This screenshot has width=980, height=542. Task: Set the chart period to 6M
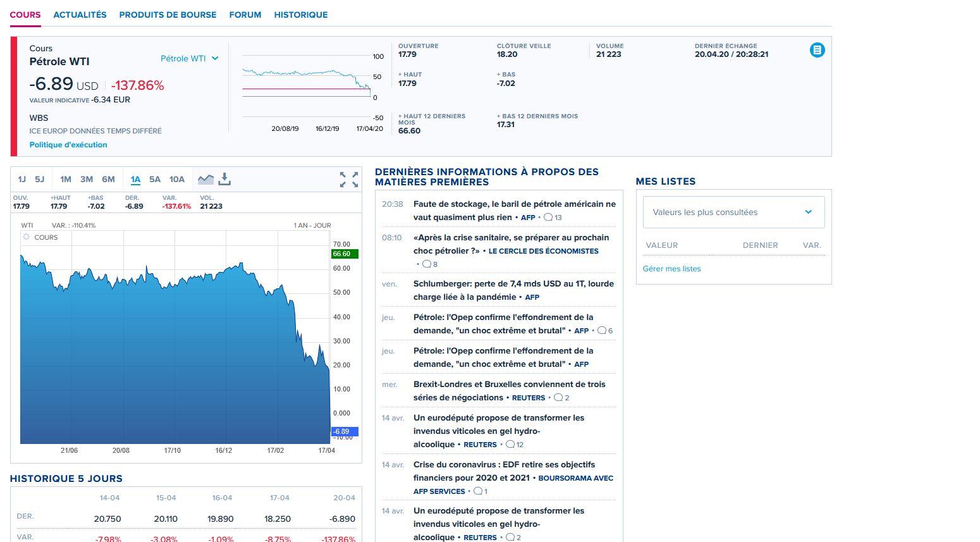pos(108,180)
